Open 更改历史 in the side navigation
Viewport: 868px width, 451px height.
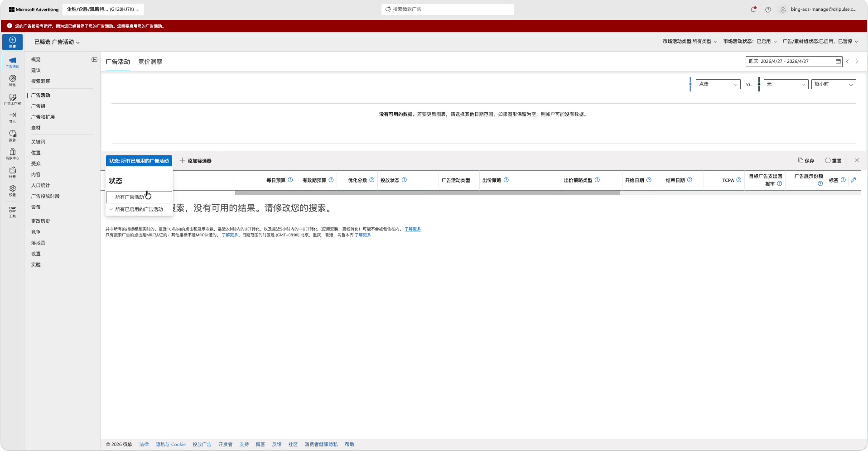pos(41,221)
